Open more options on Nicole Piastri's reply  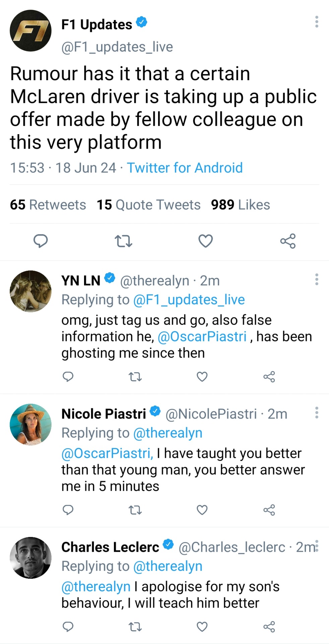click(x=317, y=413)
